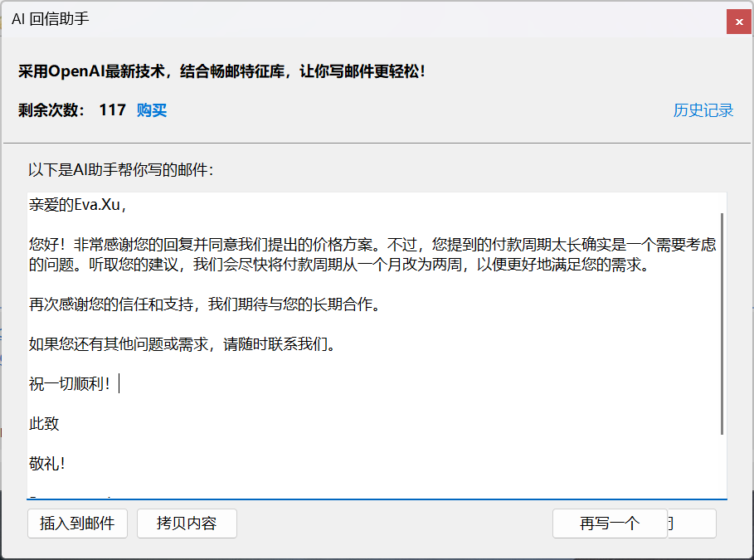This screenshot has width=754, height=560.
Task: Click the 购买 link to buy more uses
Action: (x=152, y=110)
